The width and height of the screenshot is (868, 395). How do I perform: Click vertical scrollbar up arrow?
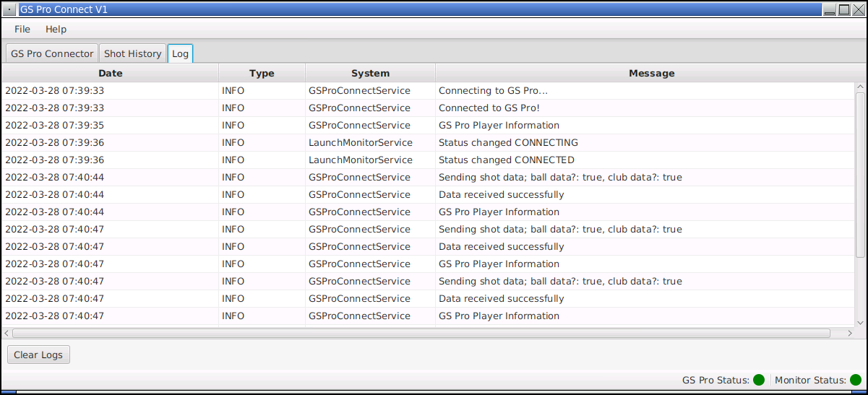click(x=860, y=87)
